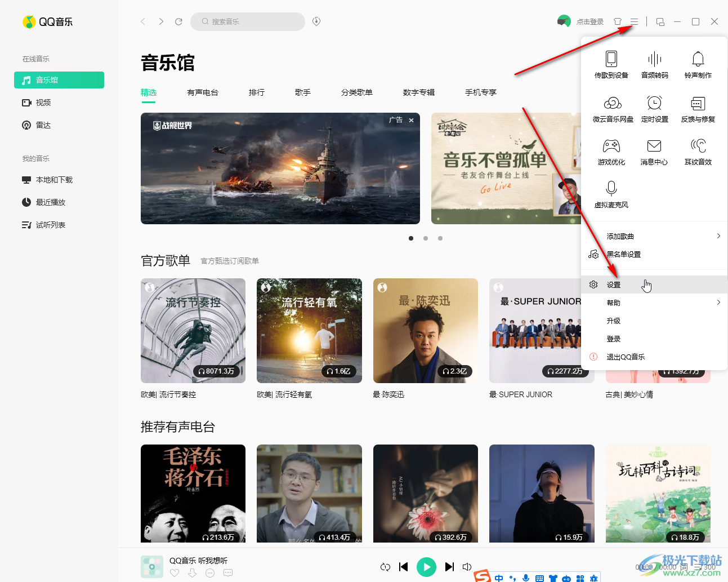Click the user avatar icon
The image size is (728, 582).
[x=564, y=21]
